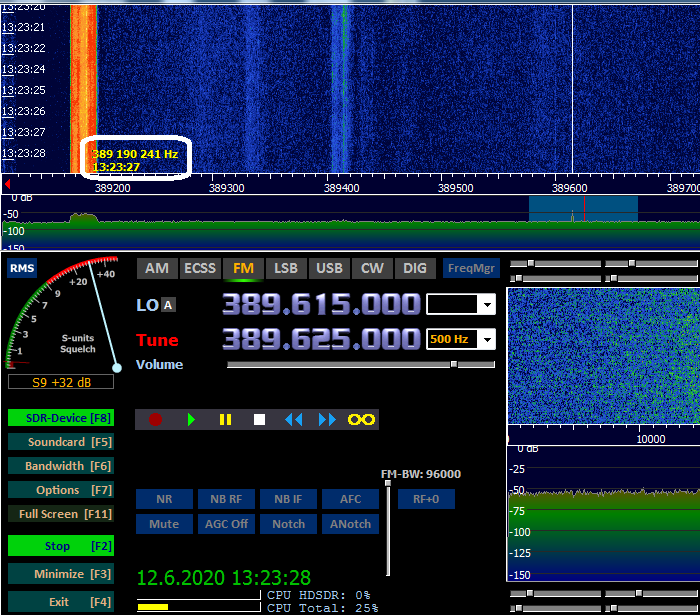700x615 pixels.
Task: Toggle RF+0 gain button
Action: tap(426, 499)
